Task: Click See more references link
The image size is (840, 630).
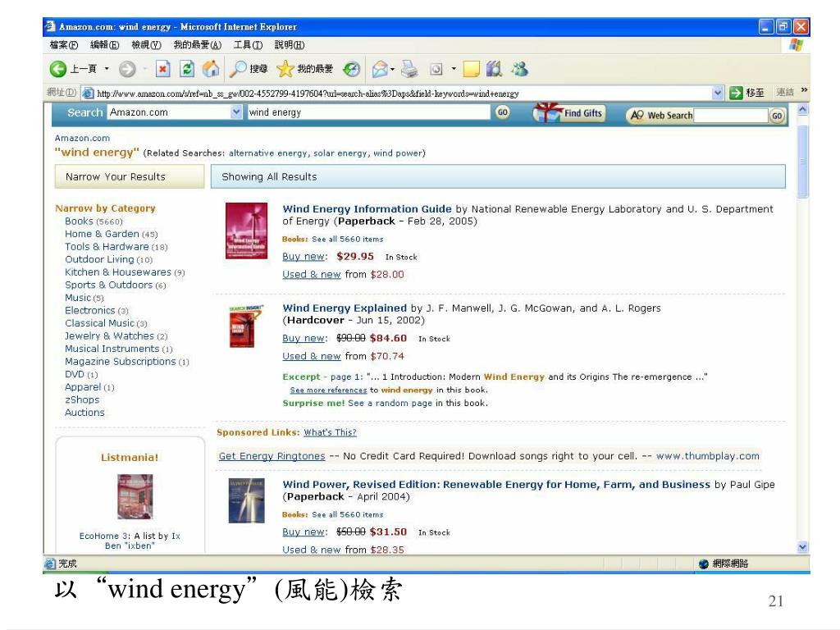Action: coord(328,390)
